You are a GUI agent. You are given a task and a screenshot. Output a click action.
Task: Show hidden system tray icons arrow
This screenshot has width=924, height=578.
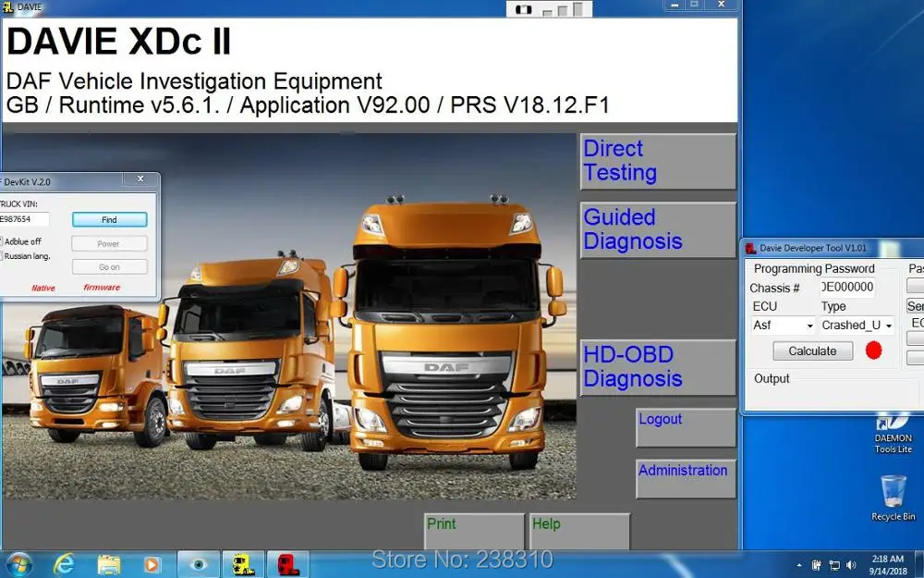[x=798, y=566]
